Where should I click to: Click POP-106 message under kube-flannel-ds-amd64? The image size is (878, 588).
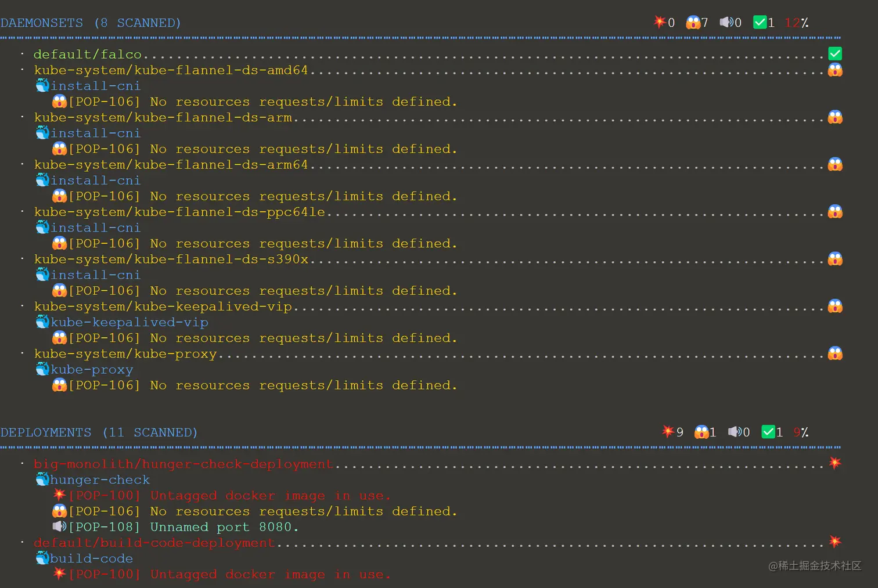pos(263,102)
